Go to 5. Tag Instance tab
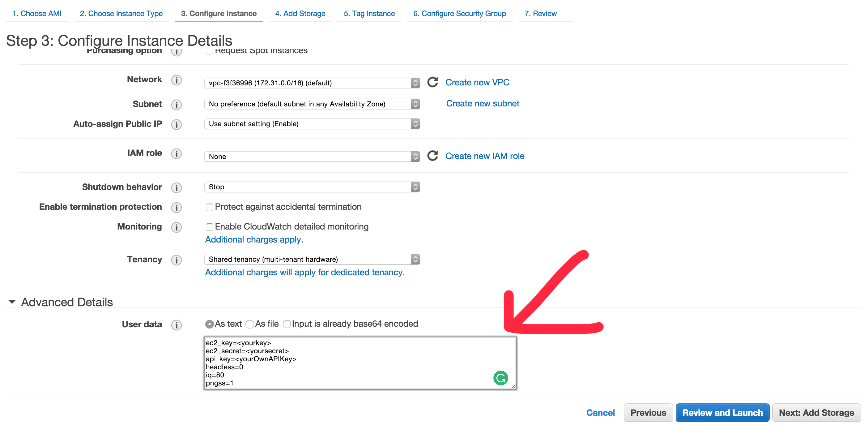This screenshot has height=430, width=868. tap(369, 14)
